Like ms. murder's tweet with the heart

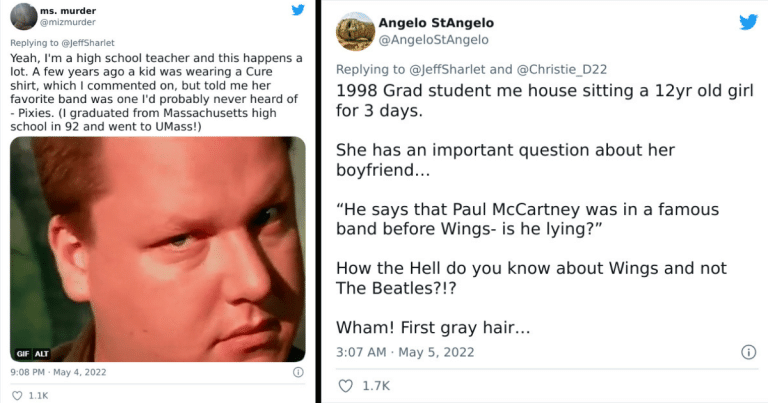(x=18, y=394)
